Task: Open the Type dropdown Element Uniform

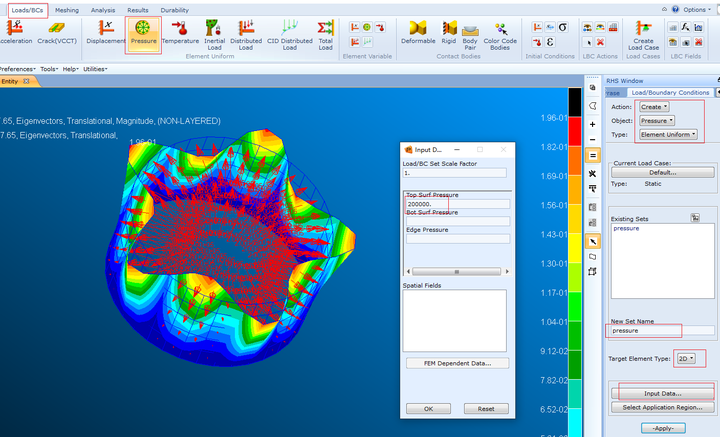Action: pyautogui.click(x=669, y=134)
